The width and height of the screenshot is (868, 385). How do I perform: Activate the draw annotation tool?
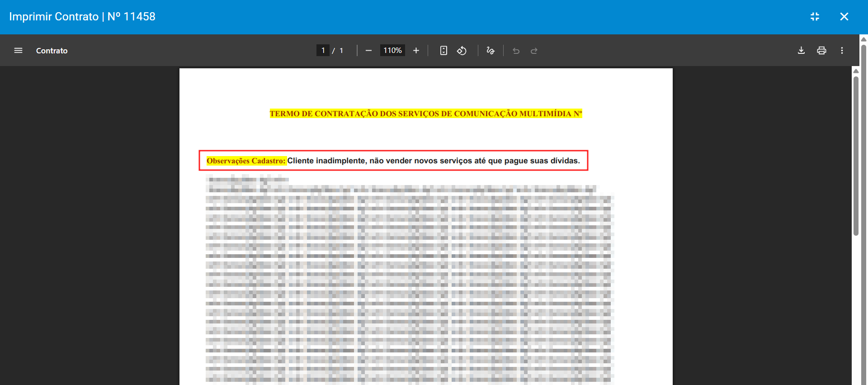(491, 51)
